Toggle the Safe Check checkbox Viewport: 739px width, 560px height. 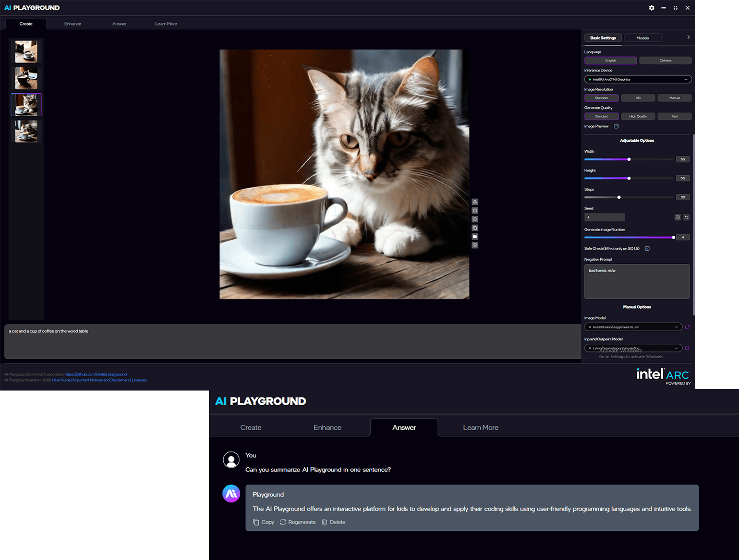[647, 248]
